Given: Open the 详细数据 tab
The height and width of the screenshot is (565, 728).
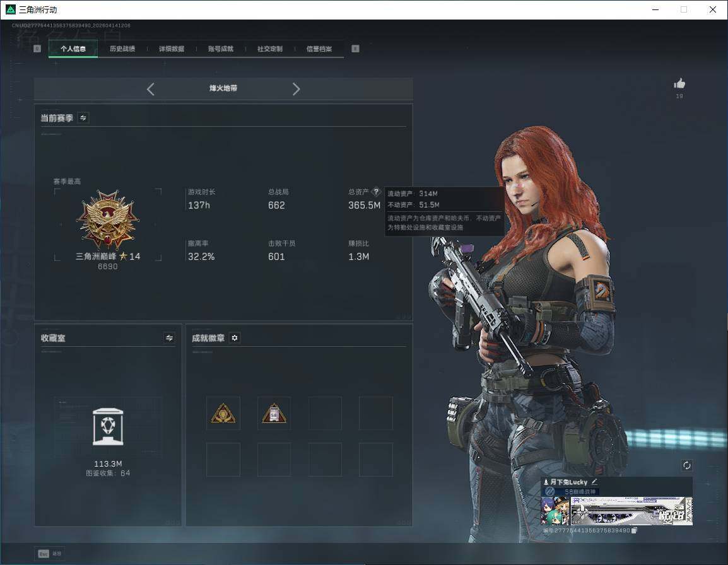Looking at the screenshot, I should [172, 49].
